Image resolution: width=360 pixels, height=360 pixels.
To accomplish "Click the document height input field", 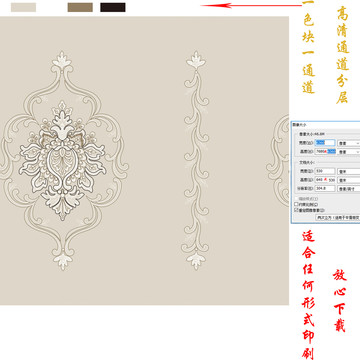I will [x=325, y=180].
